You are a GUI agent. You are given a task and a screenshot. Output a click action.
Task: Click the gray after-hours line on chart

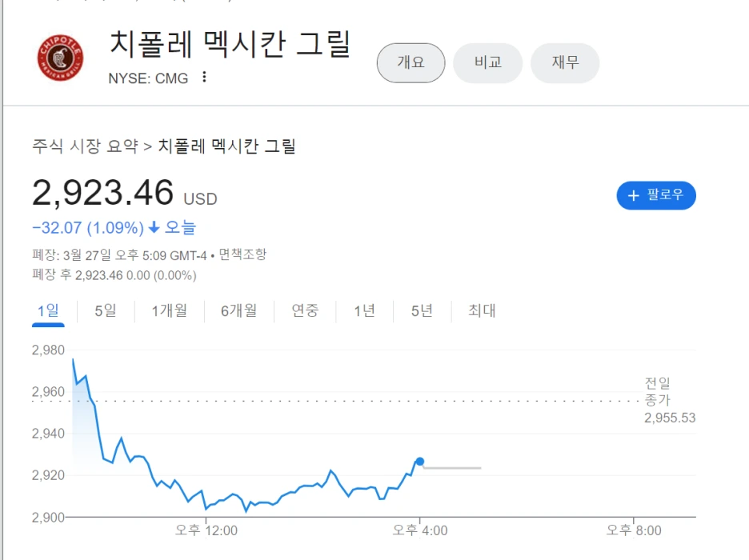(452, 468)
